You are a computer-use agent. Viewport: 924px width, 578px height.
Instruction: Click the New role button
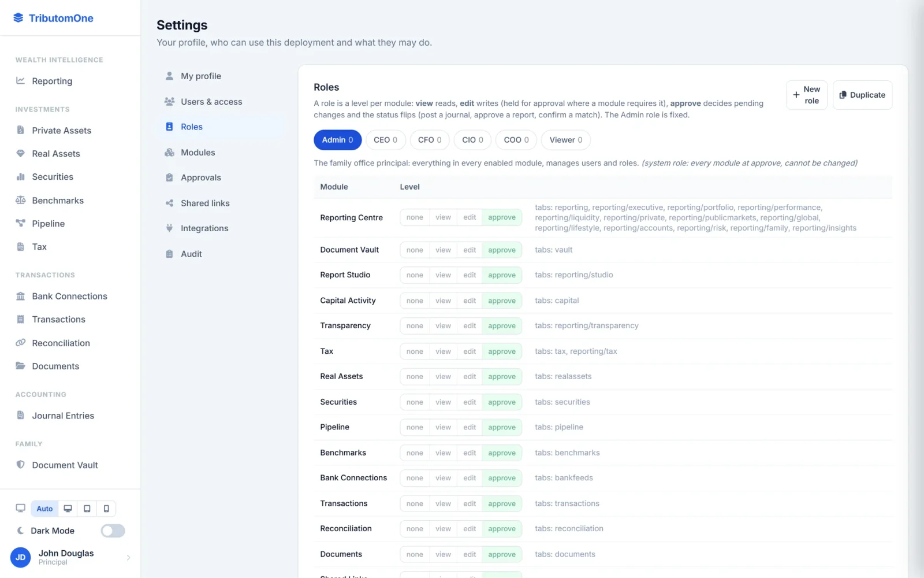coord(807,95)
